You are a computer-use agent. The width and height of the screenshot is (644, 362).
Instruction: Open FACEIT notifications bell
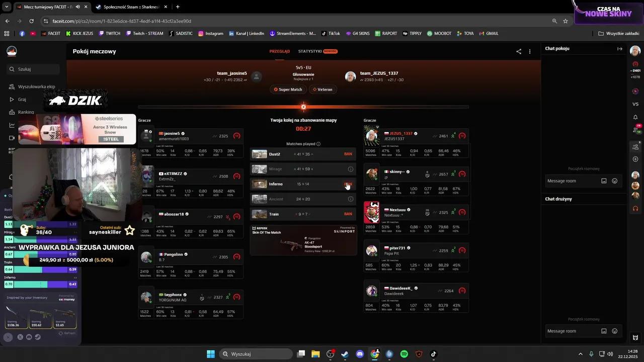[x=635, y=117]
